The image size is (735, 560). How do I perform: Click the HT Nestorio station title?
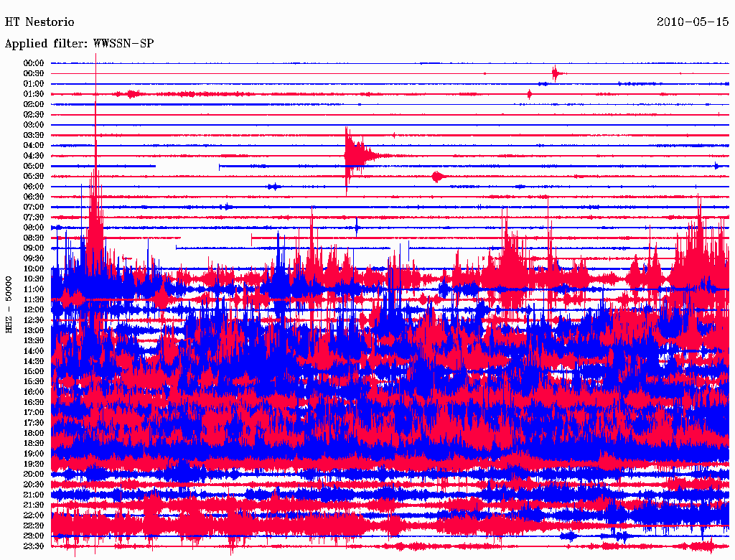(39, 22)
